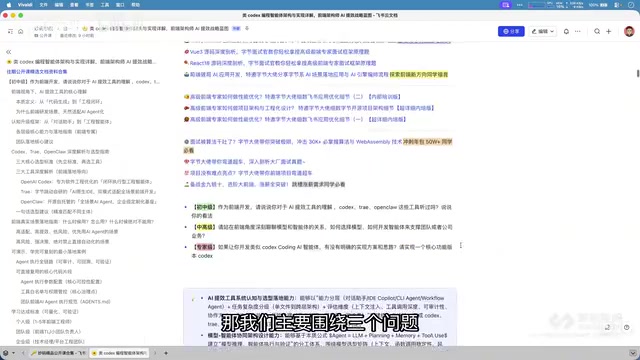640x360 pixels.
Task: Click the plus icon to create new
Action: point(609,31)
